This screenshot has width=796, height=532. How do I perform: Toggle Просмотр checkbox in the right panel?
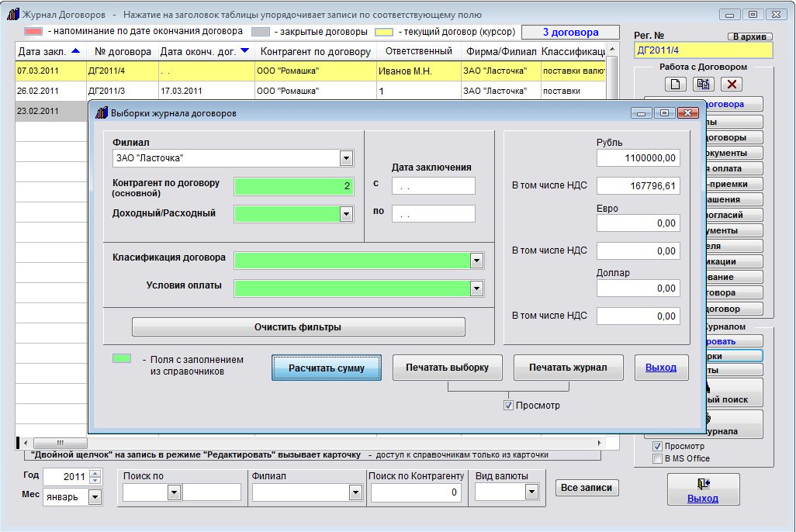click(657, 447)
